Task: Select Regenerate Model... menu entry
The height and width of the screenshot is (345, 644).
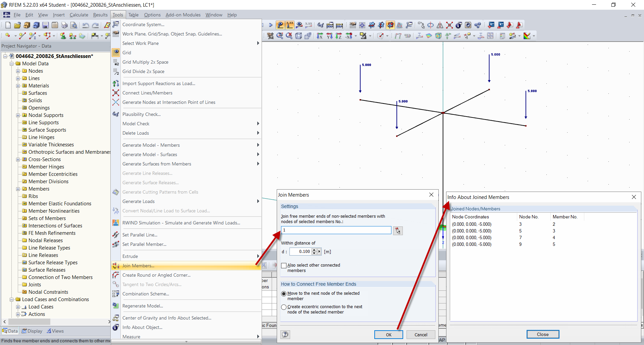Action: point(186,306)
